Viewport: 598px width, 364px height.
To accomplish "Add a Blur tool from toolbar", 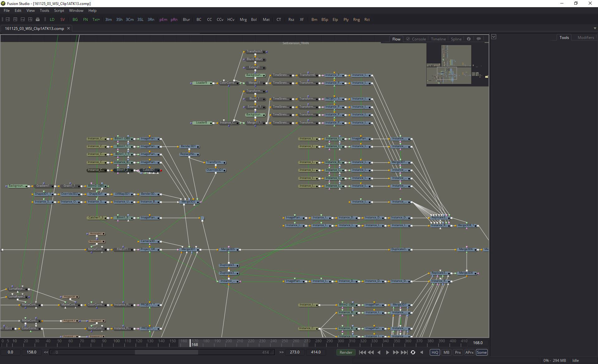I will 186,19.
